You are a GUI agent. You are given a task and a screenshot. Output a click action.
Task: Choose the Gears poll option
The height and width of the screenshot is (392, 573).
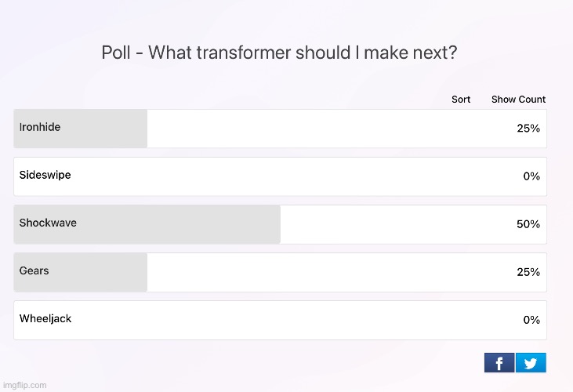tap(281, 272)
